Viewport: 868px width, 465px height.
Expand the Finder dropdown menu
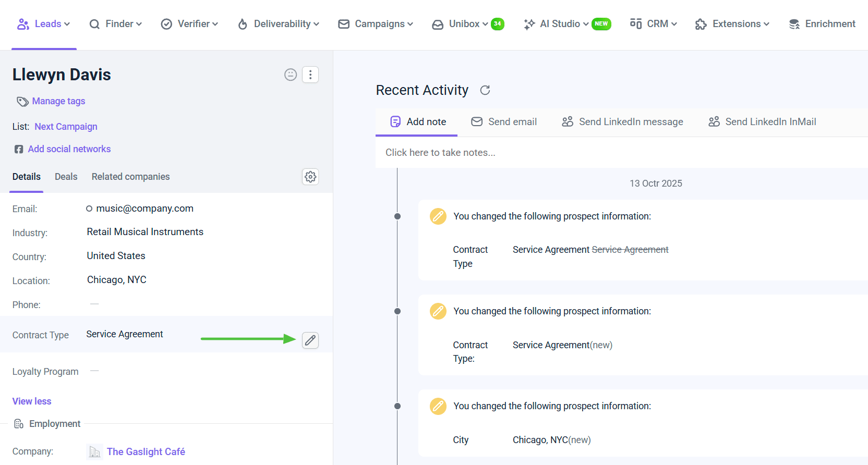coord(115,24)
